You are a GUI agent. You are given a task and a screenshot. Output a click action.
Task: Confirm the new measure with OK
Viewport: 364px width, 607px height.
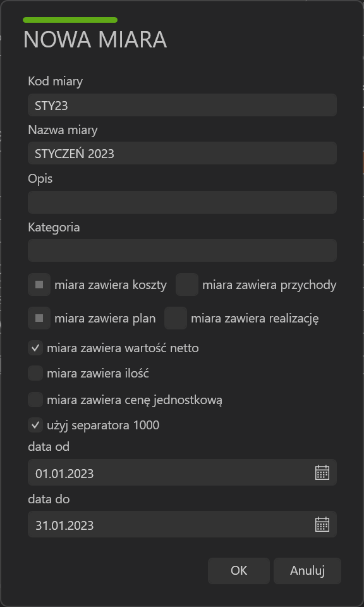239,570
